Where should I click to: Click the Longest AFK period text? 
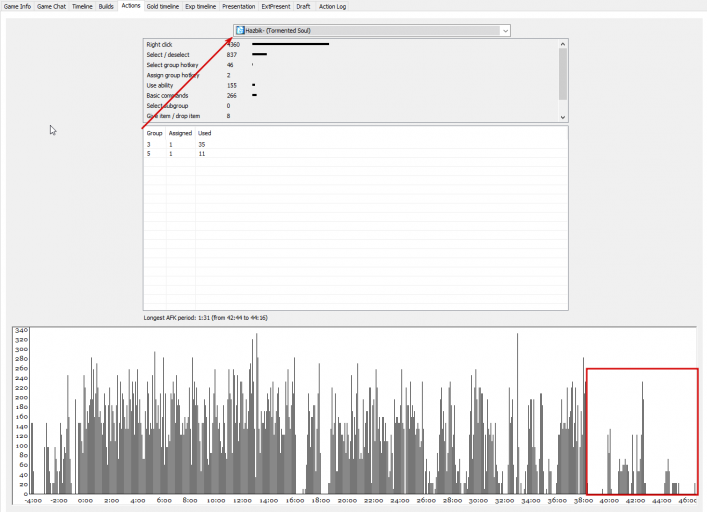206,318
